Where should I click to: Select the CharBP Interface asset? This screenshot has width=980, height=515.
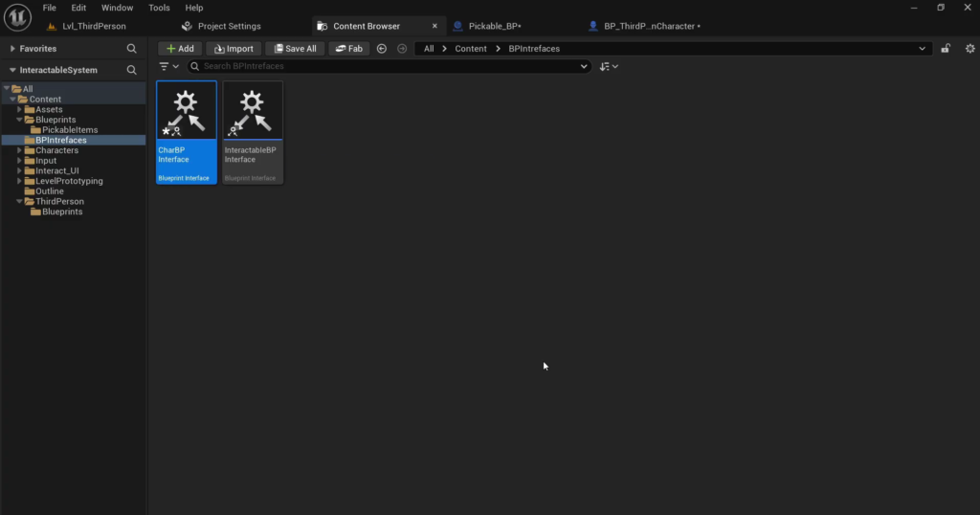(x=187, y=132)
